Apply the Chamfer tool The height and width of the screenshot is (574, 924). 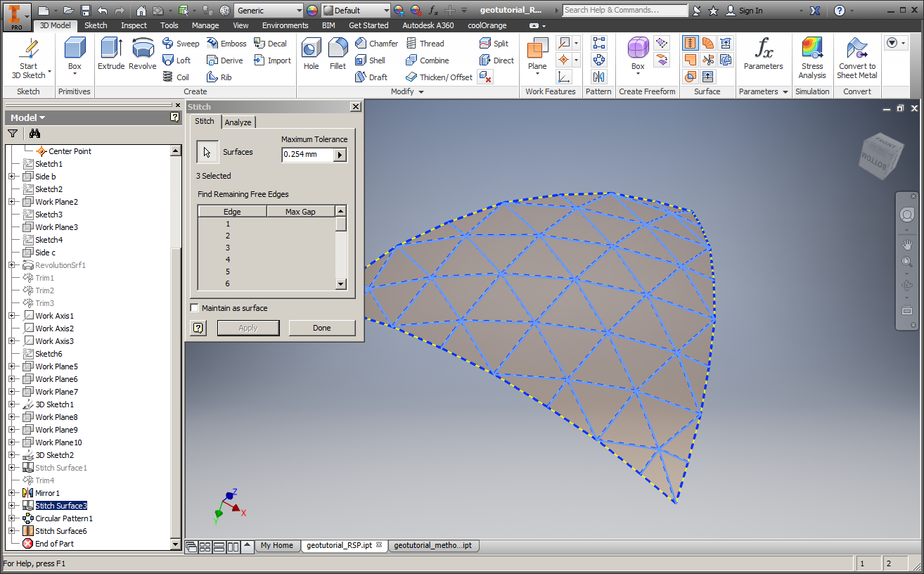coord(376,43)
